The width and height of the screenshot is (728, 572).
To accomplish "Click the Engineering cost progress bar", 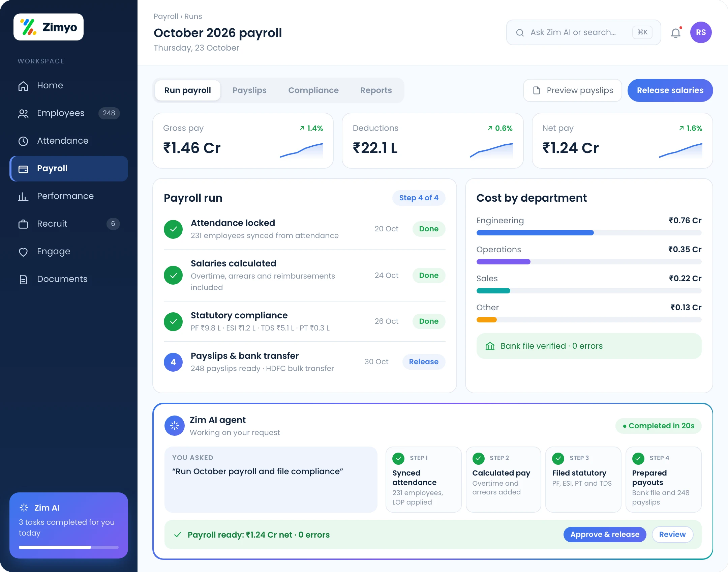I will (589, 233).
